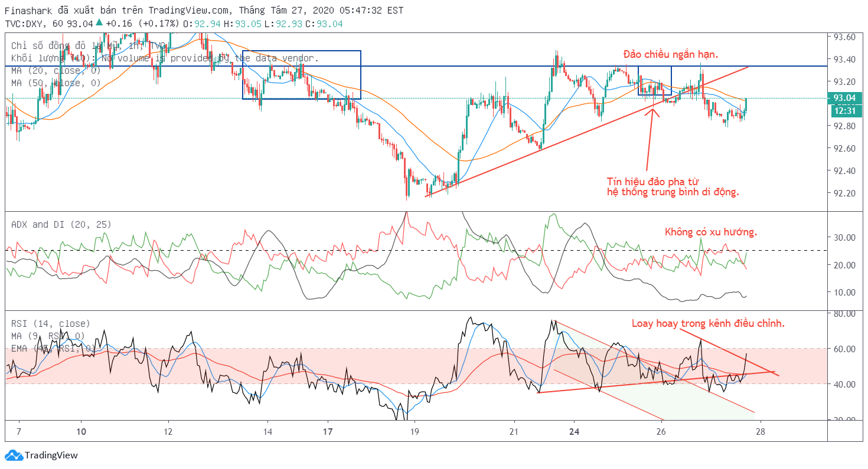868x469 pixels.
Task: Select the high value H:93.05
Action: [x=243, y=24]
